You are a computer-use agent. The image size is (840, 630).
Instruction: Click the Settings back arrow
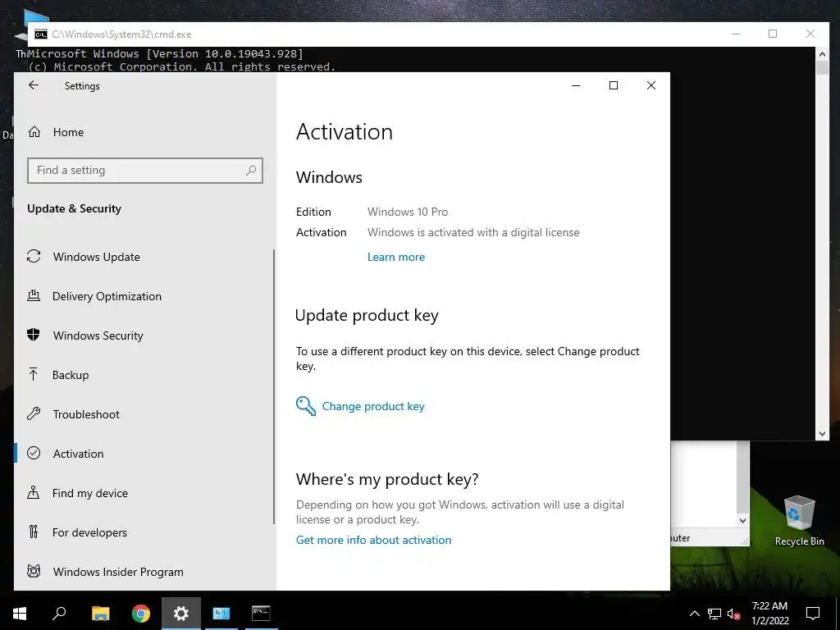click(34, 85)
